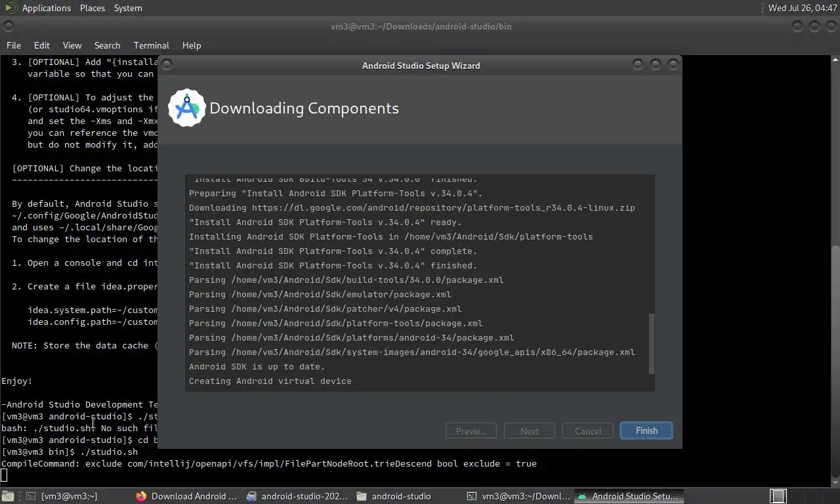The width and height of the screenshot is (840, 504).
Task: Close the Android Studio Setup Wizard window
Action: [x=673, y=64]
